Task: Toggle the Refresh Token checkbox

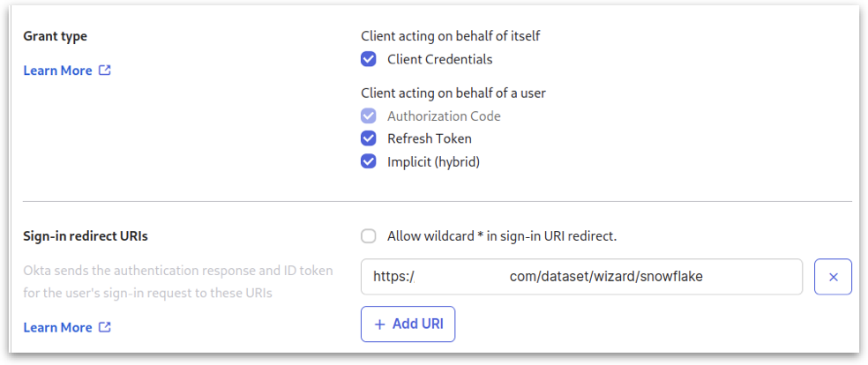Action: [369, 138]
